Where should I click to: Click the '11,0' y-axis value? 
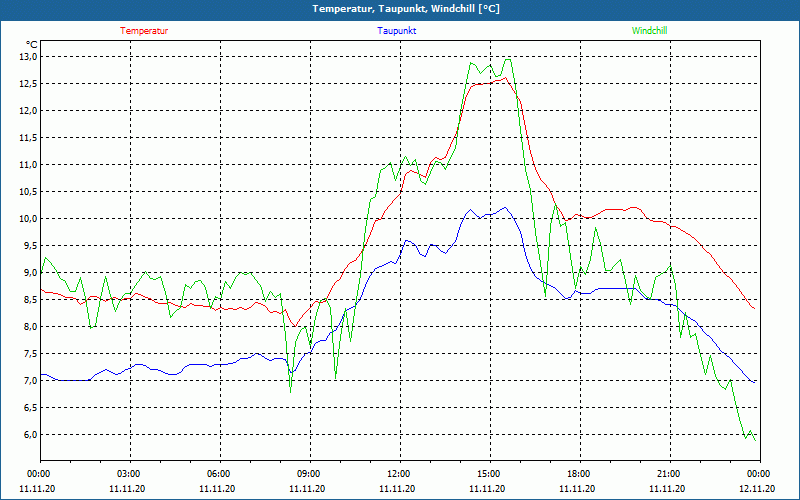tap(28, 165)
